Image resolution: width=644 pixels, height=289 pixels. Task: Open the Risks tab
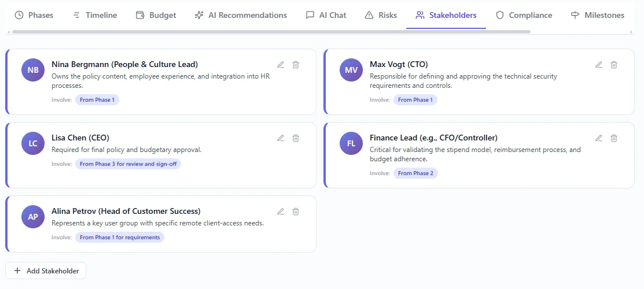point(381,15)
